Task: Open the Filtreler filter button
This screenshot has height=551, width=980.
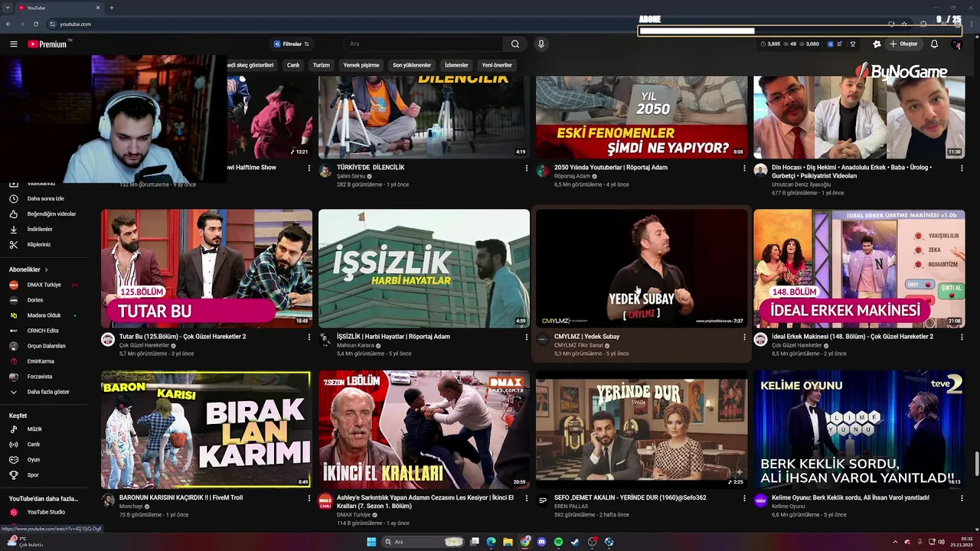Action: 292,44
